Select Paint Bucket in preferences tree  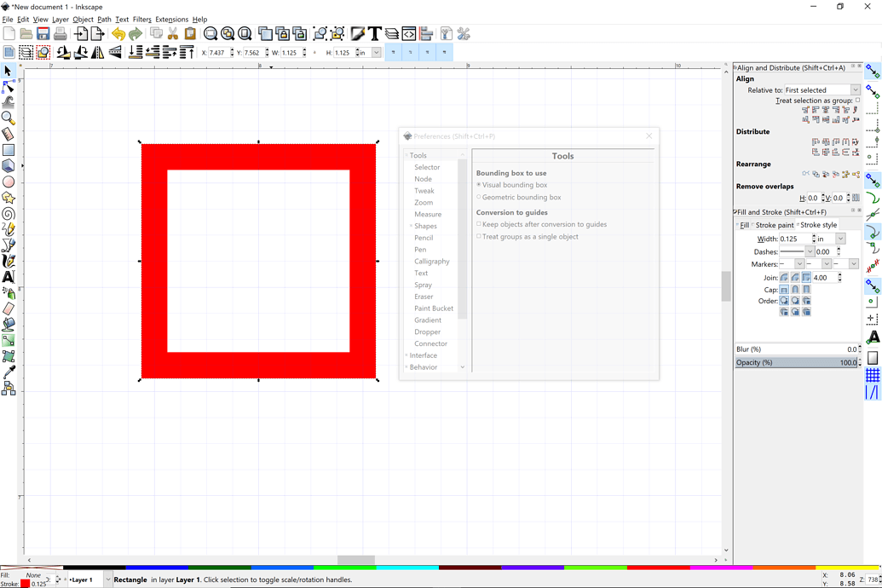(x=434, y=308)
